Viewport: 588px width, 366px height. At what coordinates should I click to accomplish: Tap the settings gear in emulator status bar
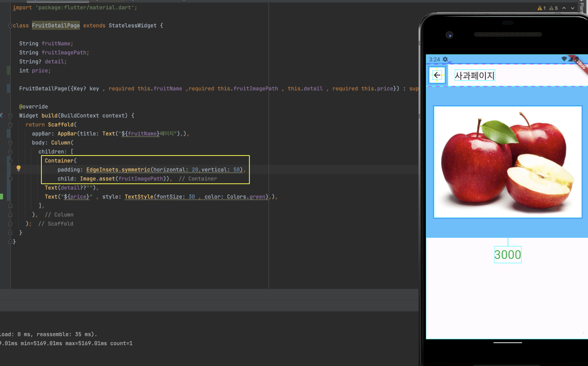point(445,59)
